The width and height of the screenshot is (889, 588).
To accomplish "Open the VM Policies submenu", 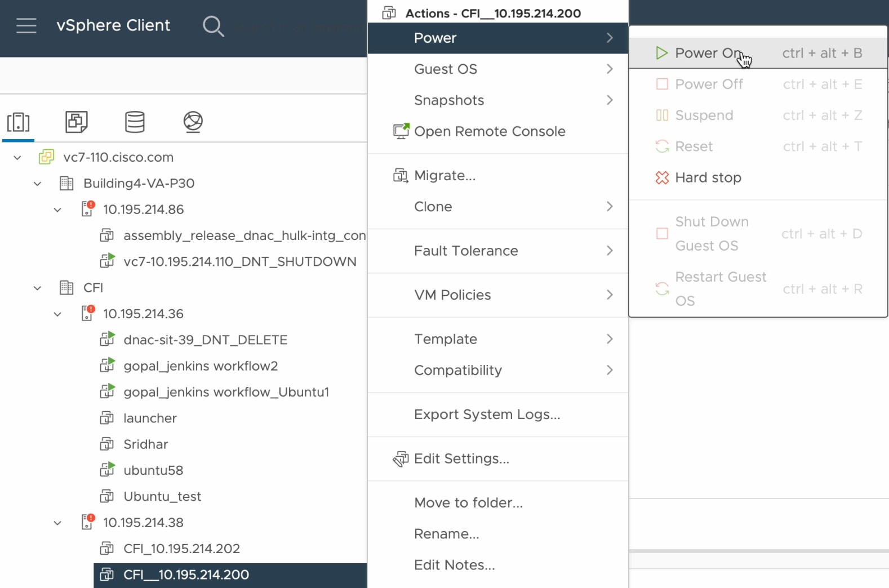I will (498, 295).
